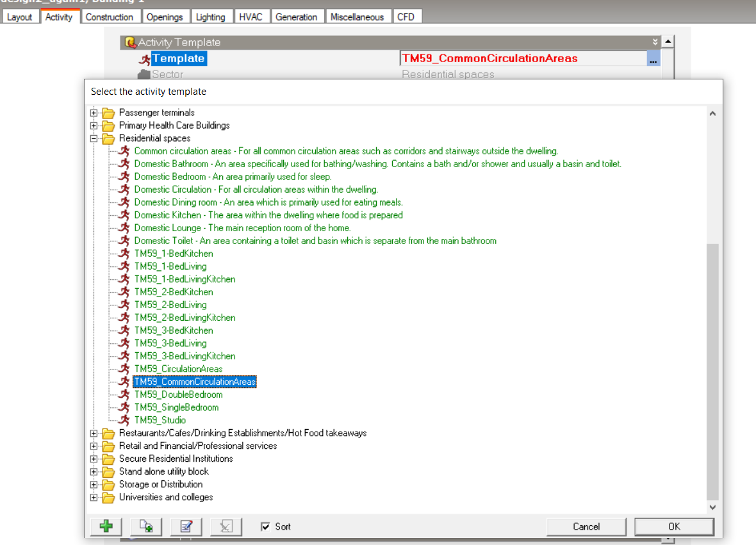Viewport: 756px width, 545px height.
Task: Click the template list vertical scrollbar thumb
Action: pos(712,372)
